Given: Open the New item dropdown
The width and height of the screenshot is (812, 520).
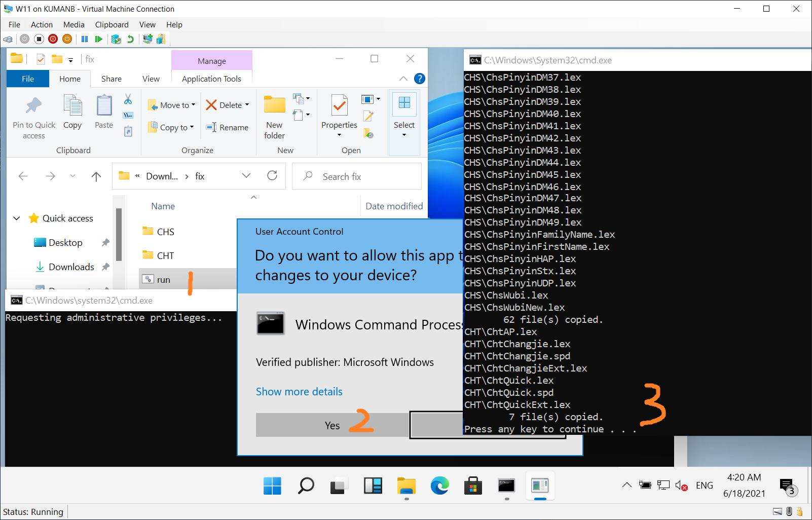Looking at the screenshot, I should point(307,99).
